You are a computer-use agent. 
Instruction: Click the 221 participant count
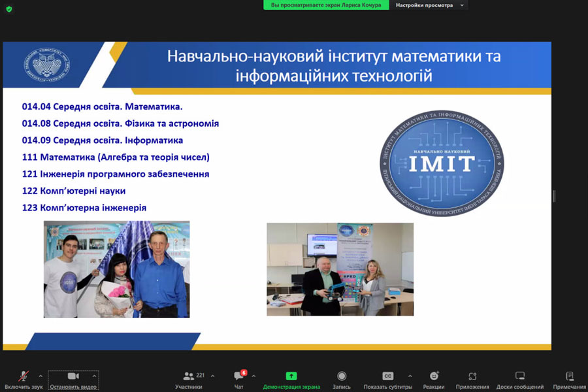click(x=201, y=375)
